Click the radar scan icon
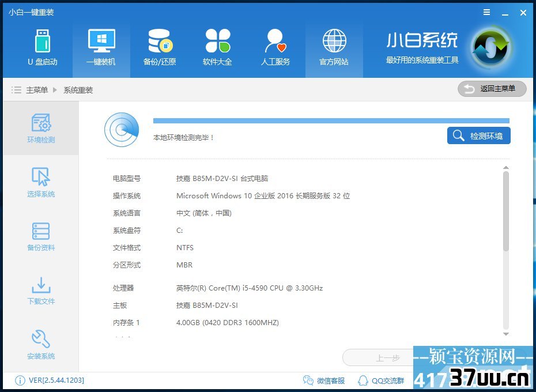The image size is (536, 392). [x=122, y=130]
